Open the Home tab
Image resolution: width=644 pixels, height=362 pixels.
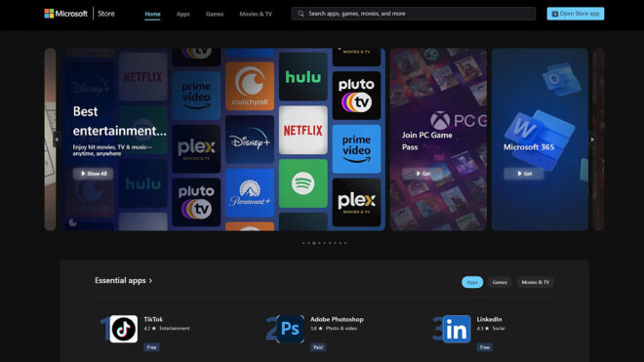[x=152, y=14]
